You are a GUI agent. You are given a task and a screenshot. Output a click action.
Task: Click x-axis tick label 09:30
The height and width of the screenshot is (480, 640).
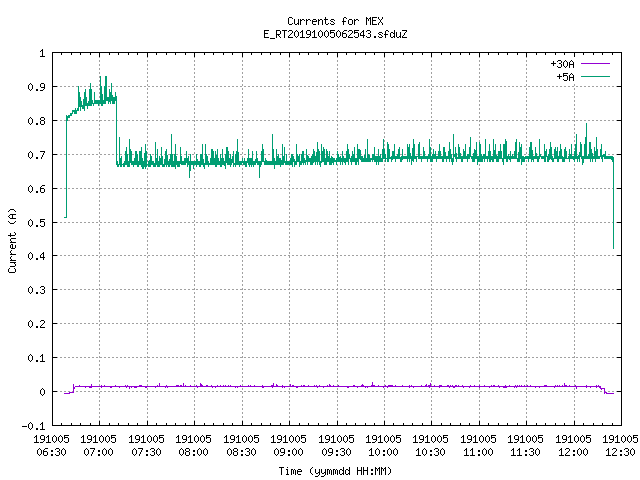point(336,452)
